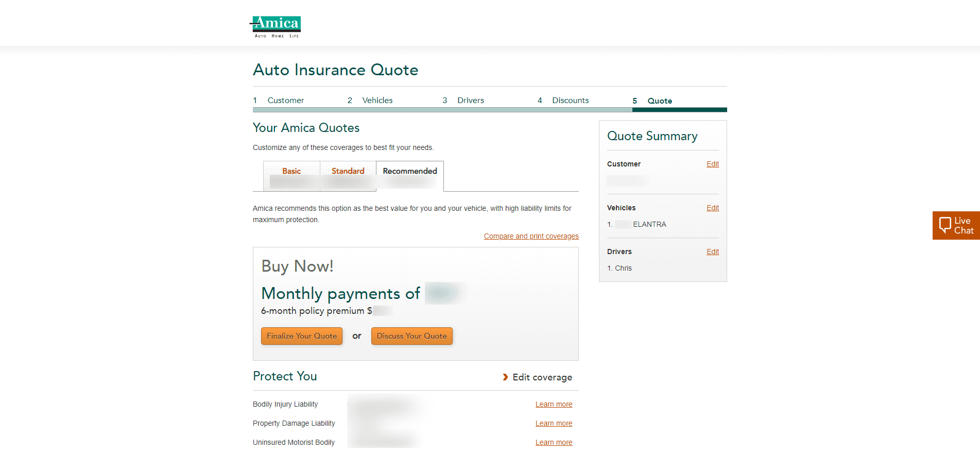The width and height of the screenshot is (980, 451).
Task: Click the Edit coverage chevron arrow
Action: (505, 377)
